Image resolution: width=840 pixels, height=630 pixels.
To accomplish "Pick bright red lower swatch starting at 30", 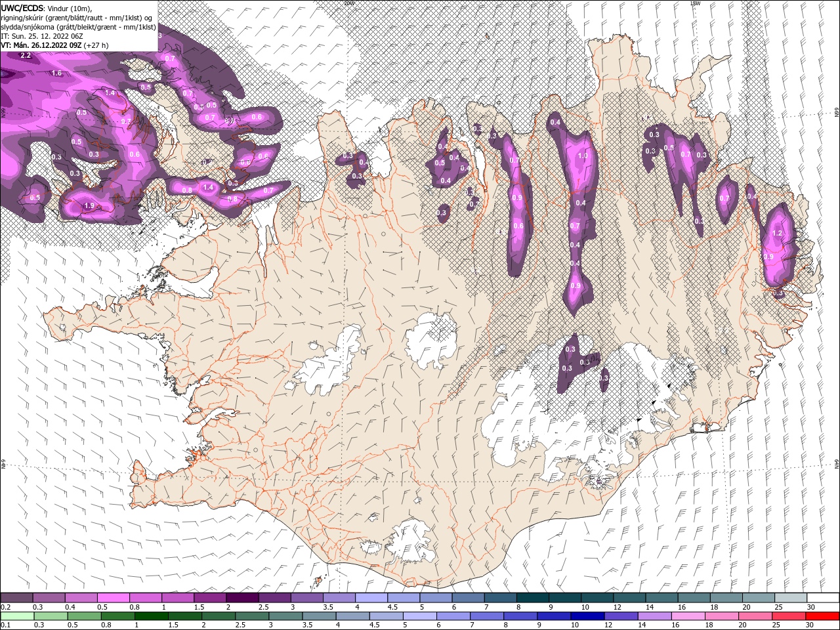I will pos(822,616).
